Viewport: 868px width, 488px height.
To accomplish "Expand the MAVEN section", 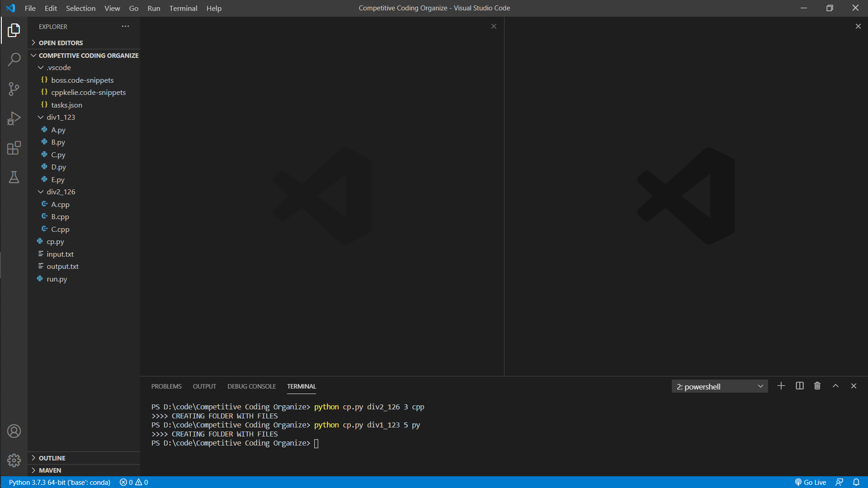I will (x=84, y=470).
